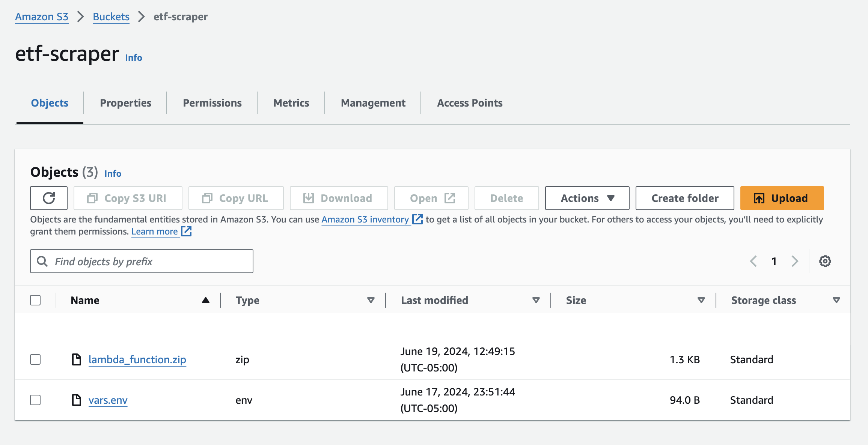Click external link icon beside S3 inventory
The height and width of the screenshot is (445, 868).
[417, 219]
